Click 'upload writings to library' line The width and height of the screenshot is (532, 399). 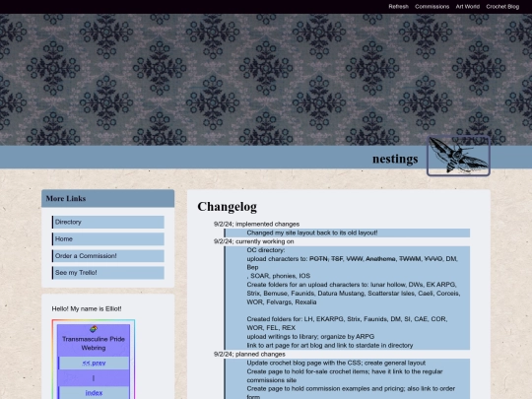310,337
